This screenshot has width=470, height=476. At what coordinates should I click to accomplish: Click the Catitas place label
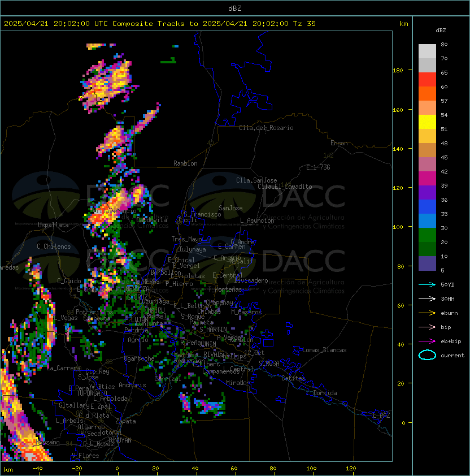pyautogui.click(x=293, y=378)
